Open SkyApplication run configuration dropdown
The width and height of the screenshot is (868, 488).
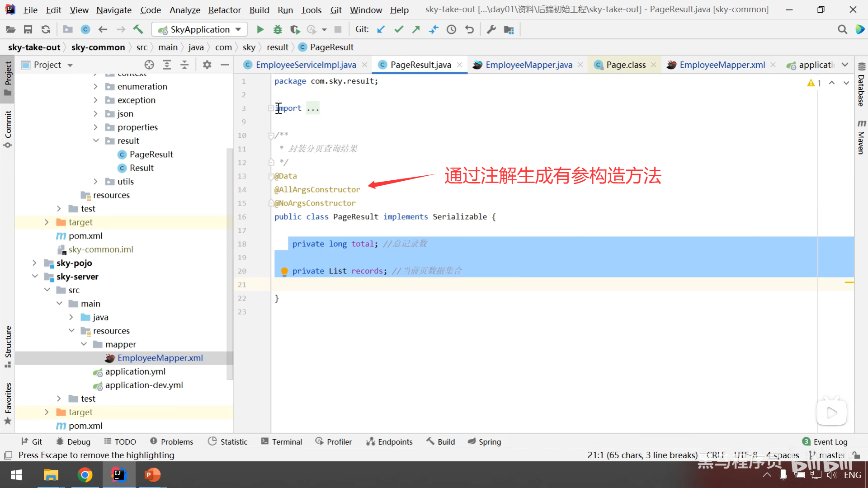pos(200,30)
